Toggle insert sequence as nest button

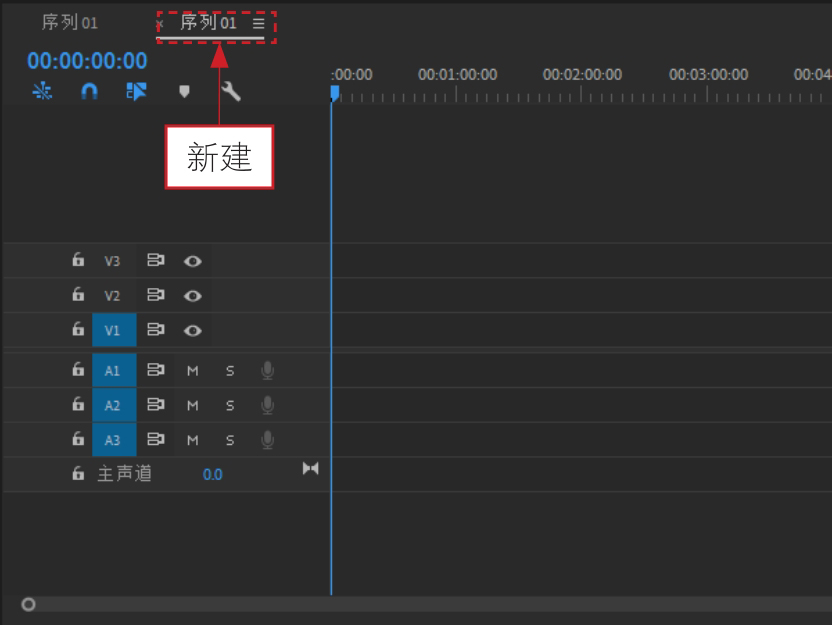tap(42, 91)
